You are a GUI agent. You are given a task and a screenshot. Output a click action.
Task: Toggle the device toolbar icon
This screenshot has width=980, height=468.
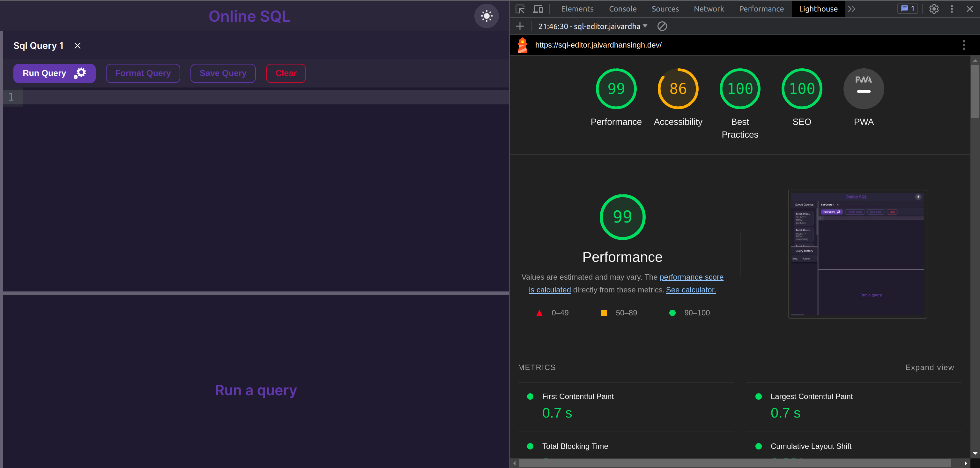click(x=538, y=9)
